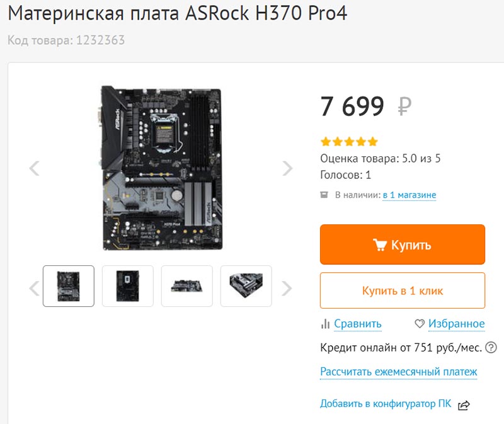Click the heart icon beside Избранное
Image resolution: width=504 pixels, height=424 pixels.
pos(420,323)
